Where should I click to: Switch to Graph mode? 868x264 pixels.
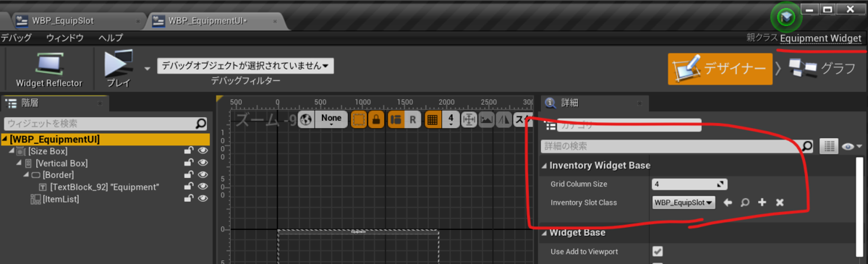coord(823,69)
